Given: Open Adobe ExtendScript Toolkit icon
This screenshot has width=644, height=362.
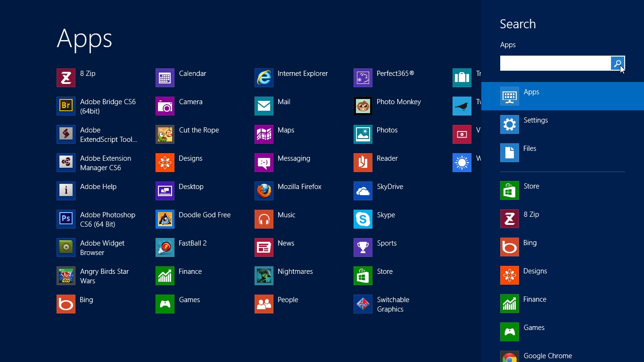Looking at the screenshot, I should [x=66, y=134].
